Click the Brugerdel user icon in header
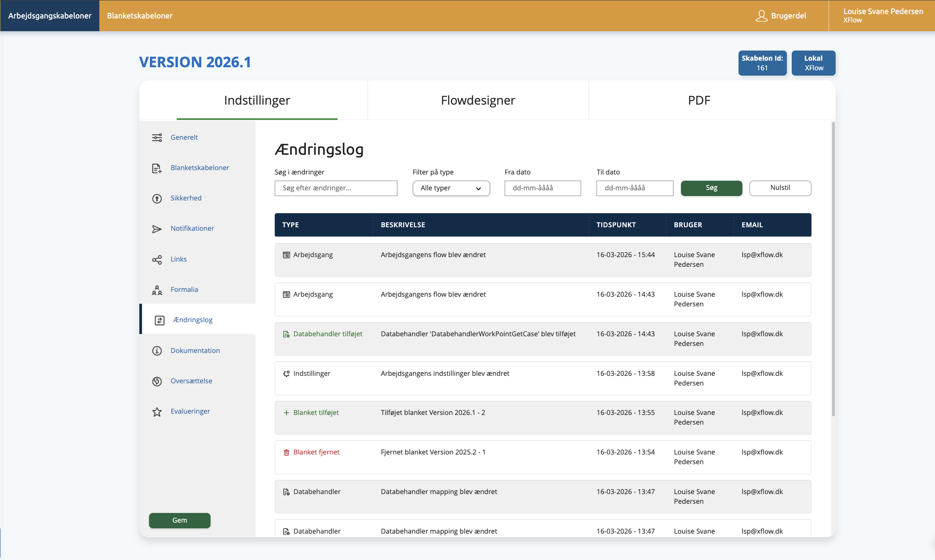Image resolution: width=935 pixels, height=560 pixels. point(761,16)
